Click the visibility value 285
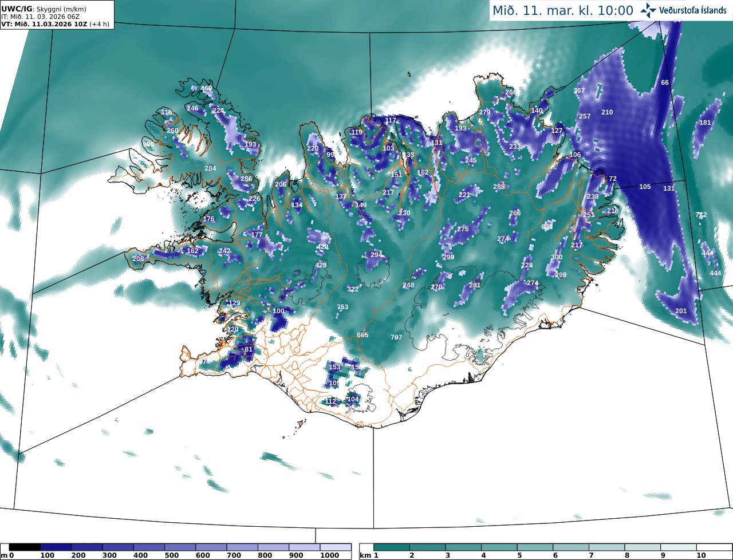The image size is (733, 560). click(x=499, y=187)
